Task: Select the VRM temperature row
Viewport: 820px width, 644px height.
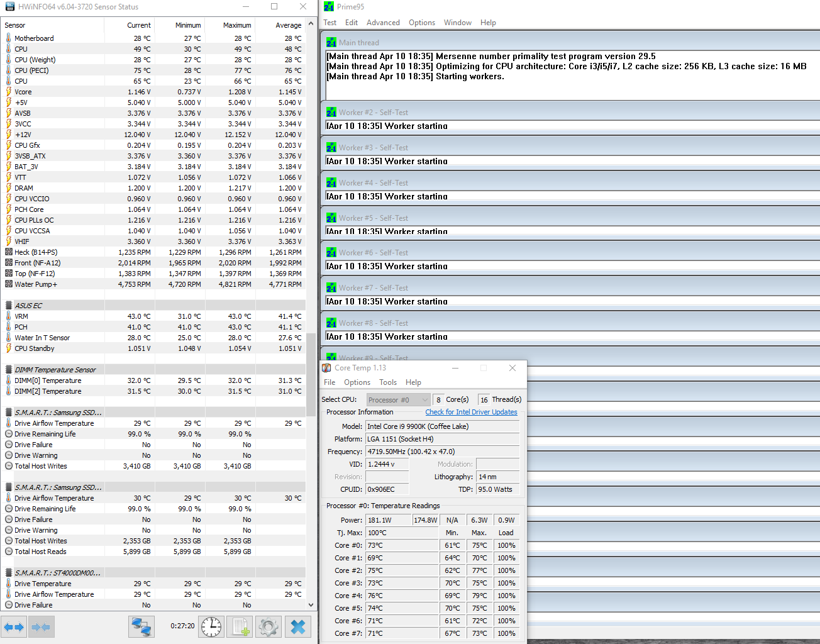Action: pos(153,316)
